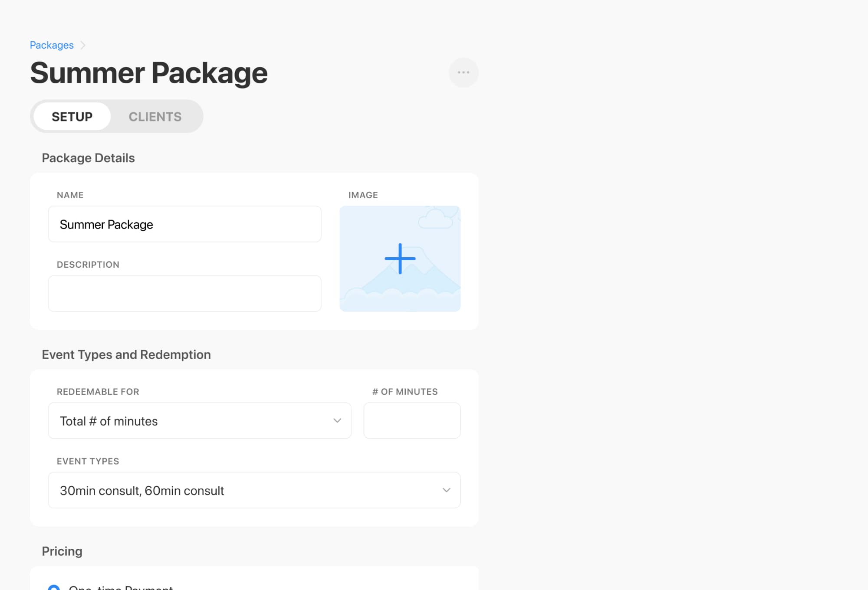Screen dimensions: 868x590
Task: Switch to the CLIENTS tab
Action: click(x=155, y=116)
